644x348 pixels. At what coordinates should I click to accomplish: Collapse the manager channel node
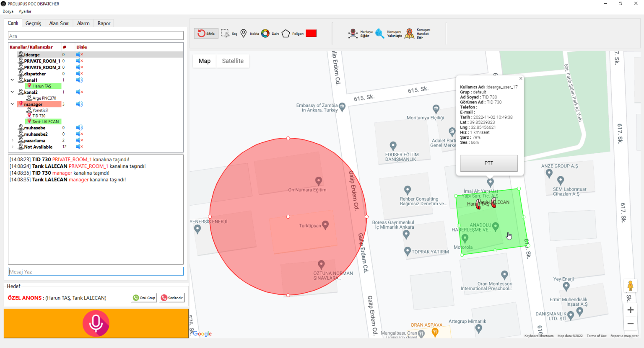12,104
